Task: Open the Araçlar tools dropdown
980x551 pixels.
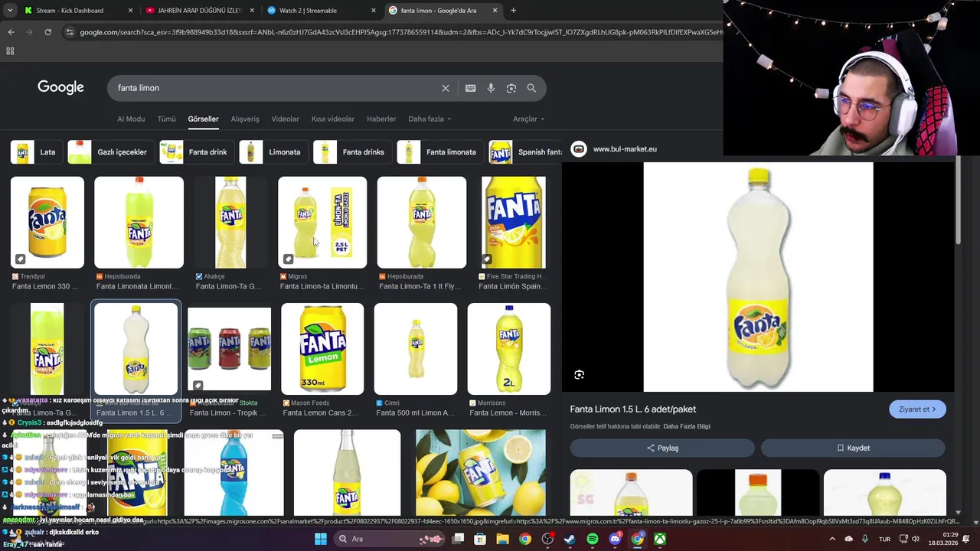Action: 528,119
